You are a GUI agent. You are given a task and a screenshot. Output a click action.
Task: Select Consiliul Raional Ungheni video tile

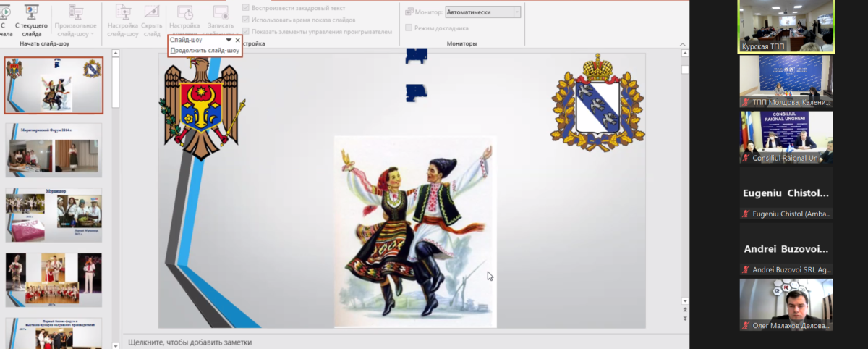(x=786, y=137)
